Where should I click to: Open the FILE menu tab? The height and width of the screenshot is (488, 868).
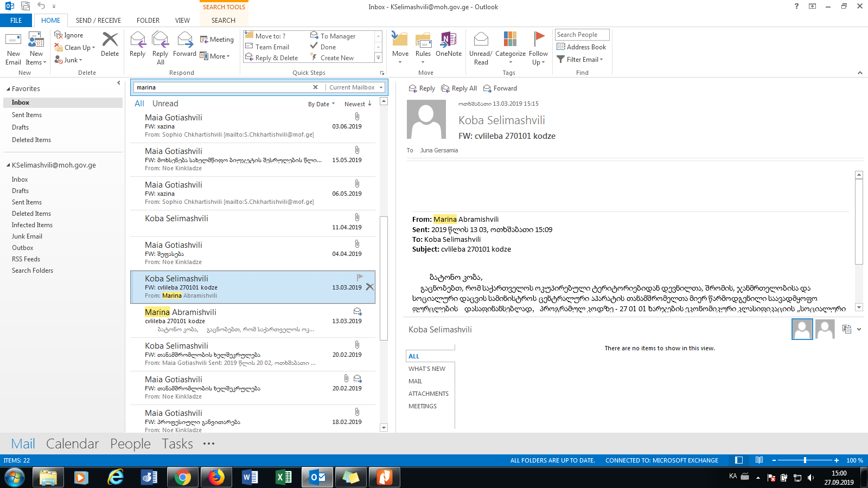pyautogui.click(x=16, y=21)
